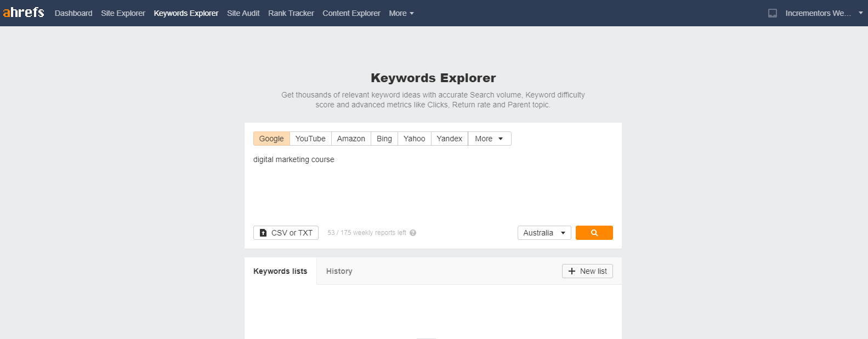Viewport: 868px width, 339px height.
Task: Click the orange search magnifier button
Action: [x=594, y=233]
